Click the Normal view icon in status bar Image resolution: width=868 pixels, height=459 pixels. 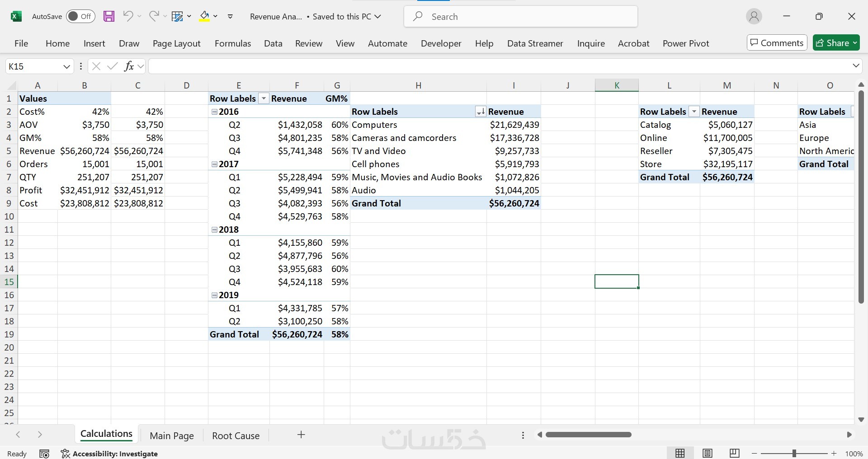680,453
